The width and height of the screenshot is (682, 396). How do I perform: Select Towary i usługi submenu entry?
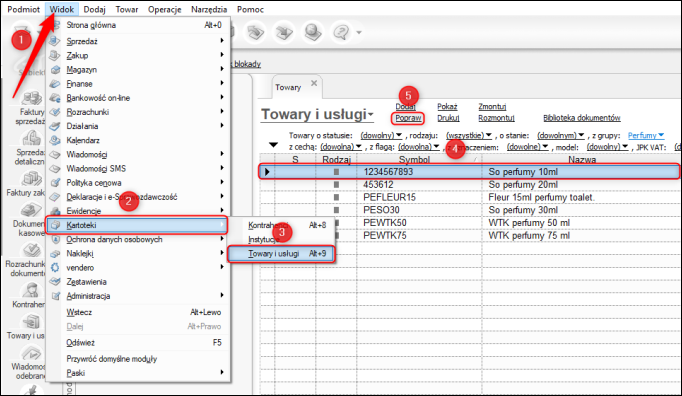(x=281, y=254)
